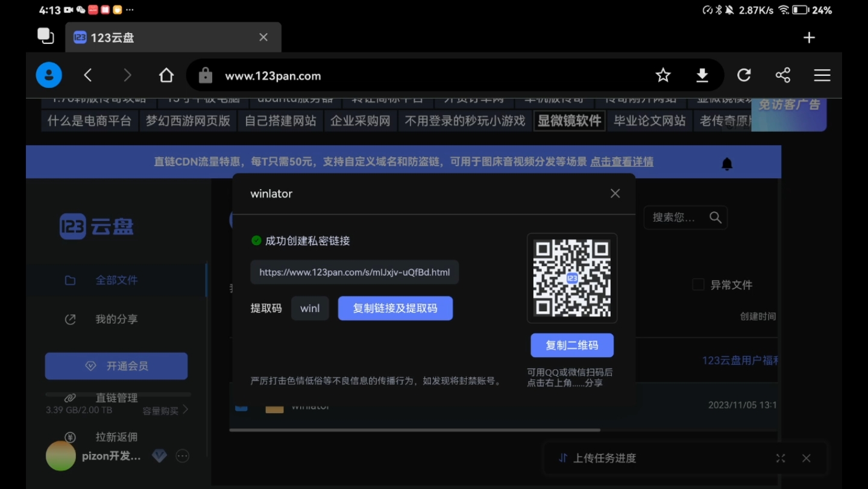Open the browser tab switcher icon

tap(46, 36)
